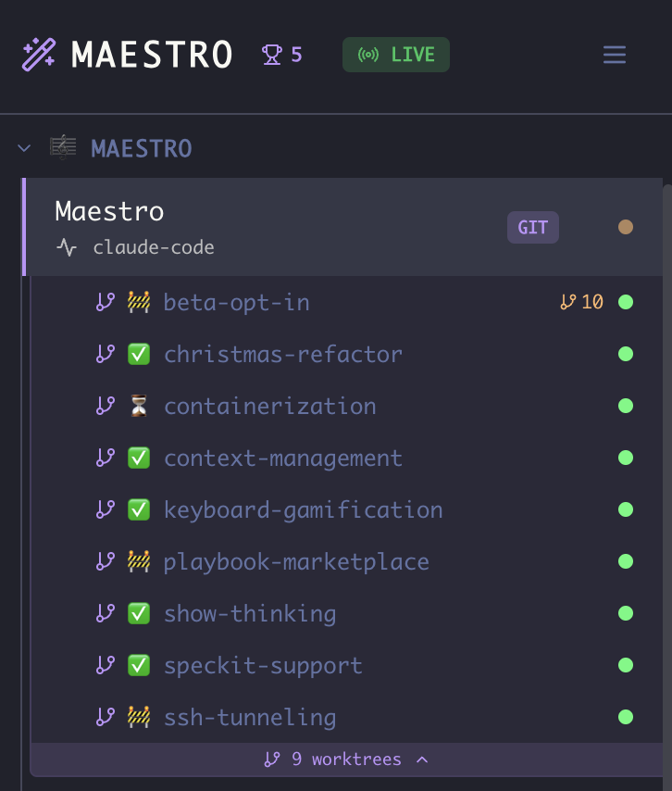Image resolution: width=672 pixels, height=791 pixels.
Task: Toggle the LIVE broadcast indicator
Action: pyautogui.click(x=395, y=54)
